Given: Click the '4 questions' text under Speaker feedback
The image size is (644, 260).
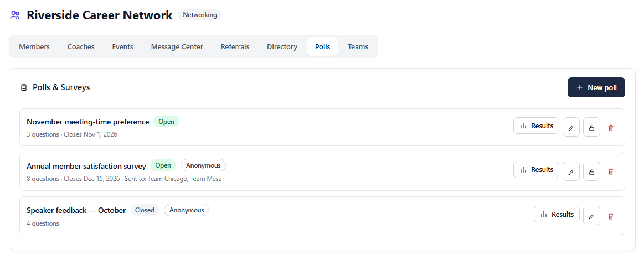Looking at the screenshot, I should coord(43,223).
